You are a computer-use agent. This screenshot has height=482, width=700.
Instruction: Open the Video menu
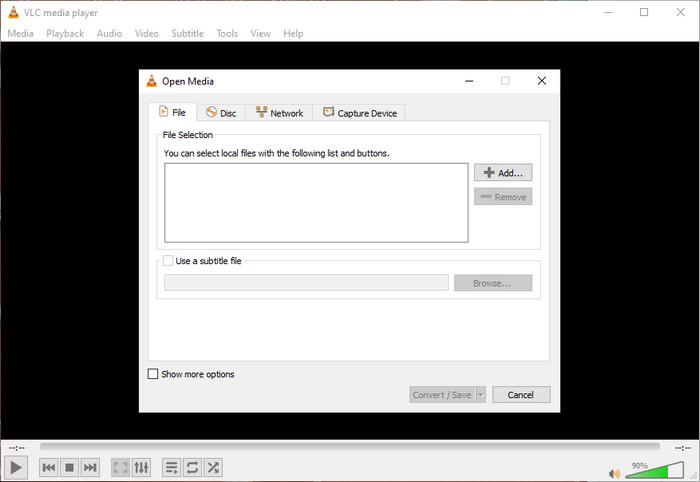coord(147,33)
